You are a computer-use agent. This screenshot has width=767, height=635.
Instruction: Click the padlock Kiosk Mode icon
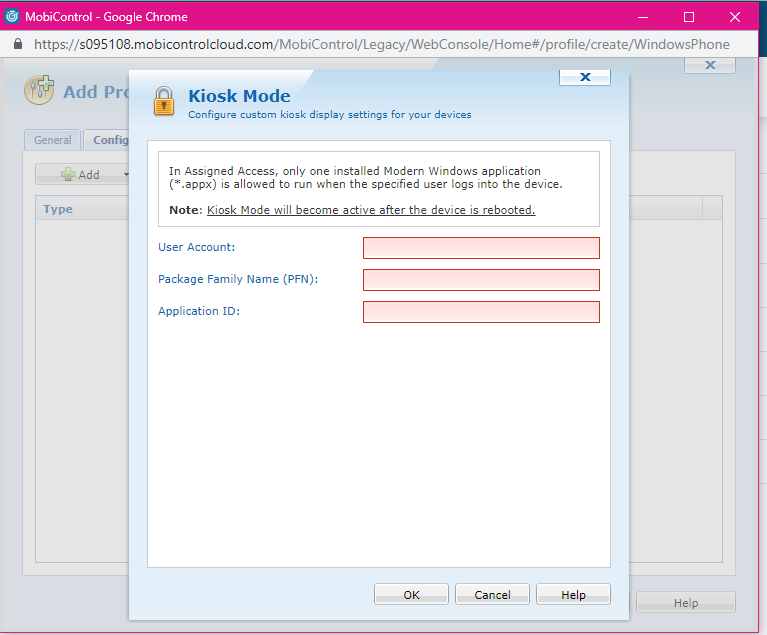(x=163, y=101)
